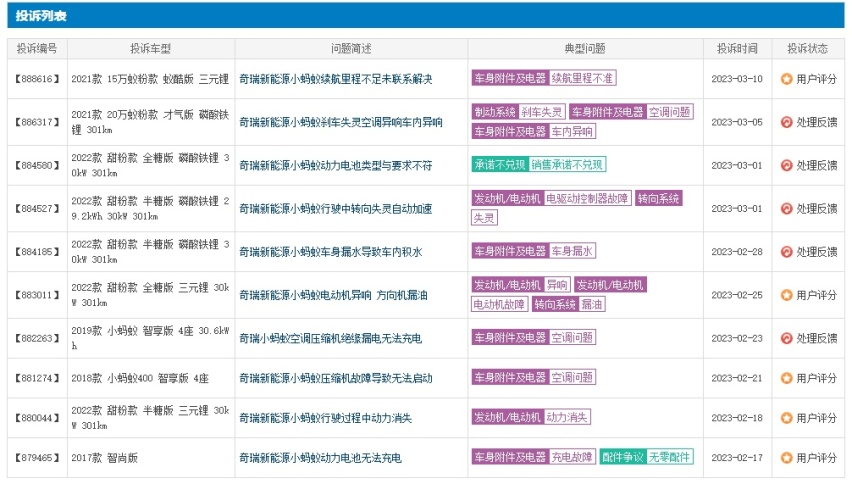Viewport: 852px width, 484px height.
Task: Click the 问题简述 column header
Action: (351, 48)
